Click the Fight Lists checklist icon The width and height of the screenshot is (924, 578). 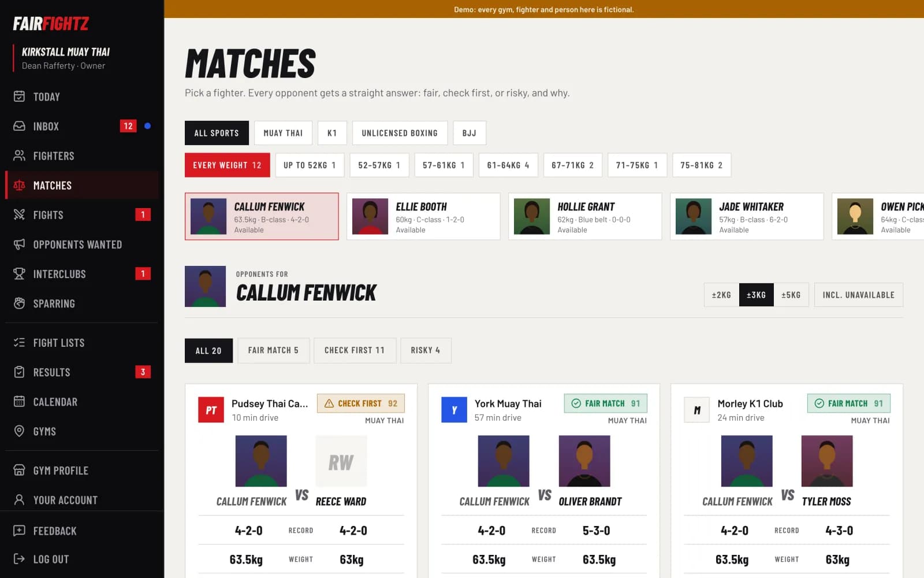(x=19, y=343)
